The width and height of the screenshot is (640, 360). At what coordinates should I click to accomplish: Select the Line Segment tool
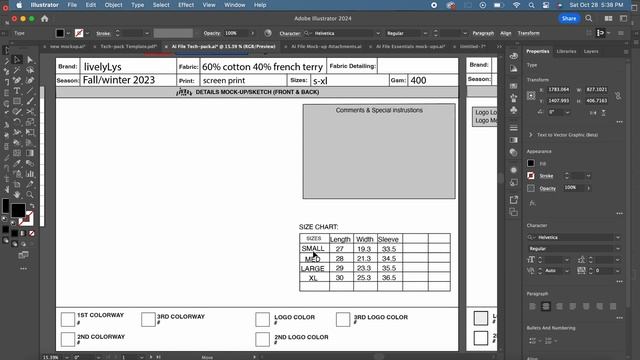(30, 91)
